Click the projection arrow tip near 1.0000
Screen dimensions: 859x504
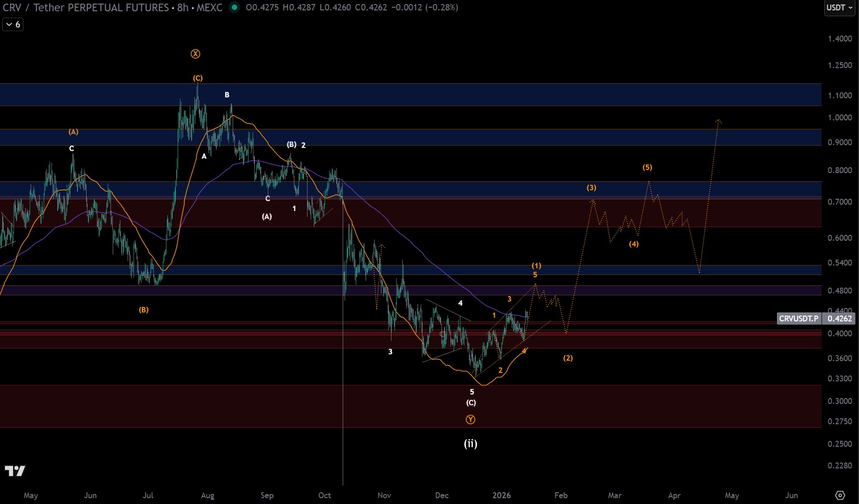click(x=718, y=121)
